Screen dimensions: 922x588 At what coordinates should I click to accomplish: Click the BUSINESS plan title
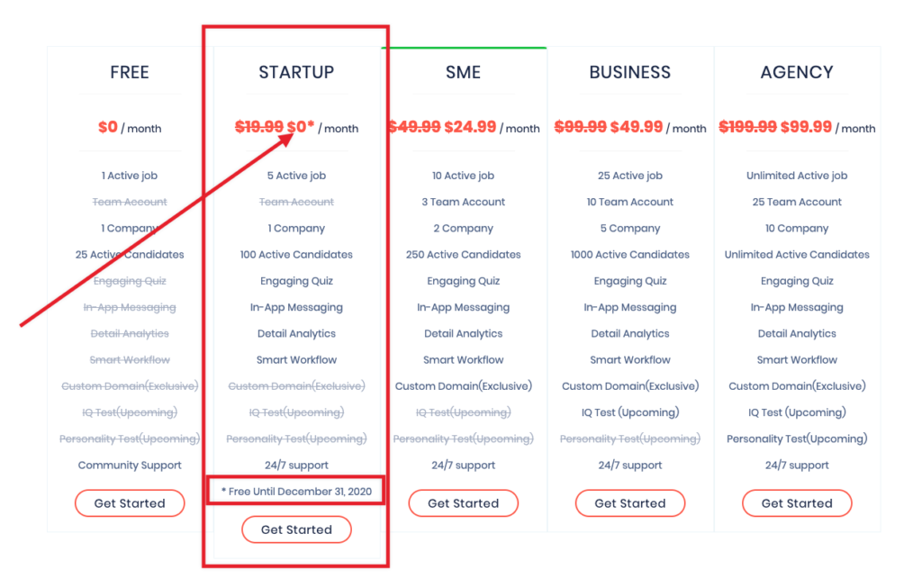[x=629, y=72]
